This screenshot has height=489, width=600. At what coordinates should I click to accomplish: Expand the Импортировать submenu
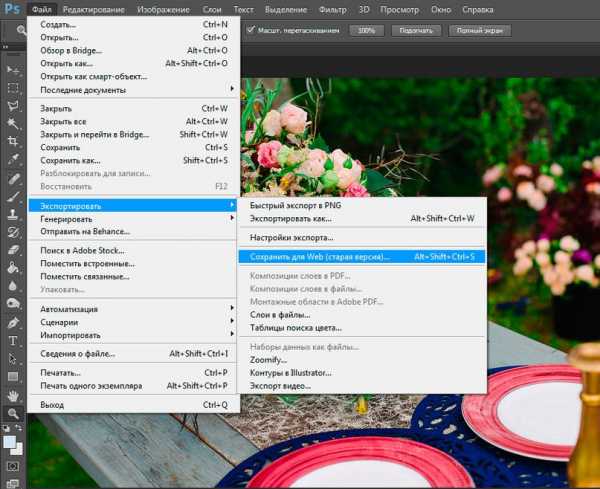coord(133,335)
